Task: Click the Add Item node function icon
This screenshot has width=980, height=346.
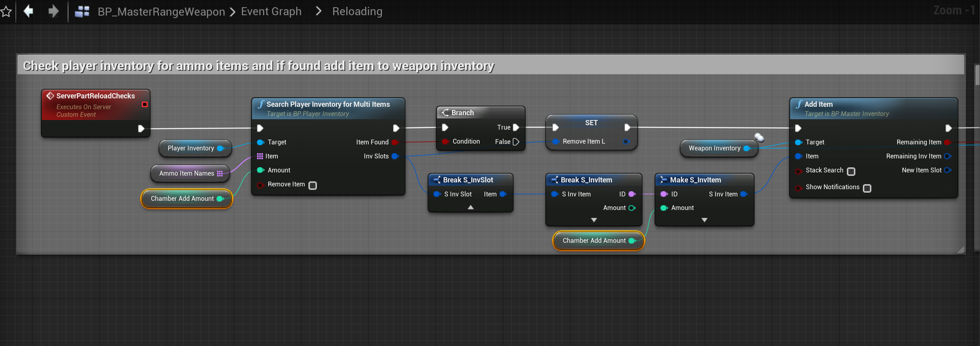Action: pyautogui.click(x=799, y=104)
